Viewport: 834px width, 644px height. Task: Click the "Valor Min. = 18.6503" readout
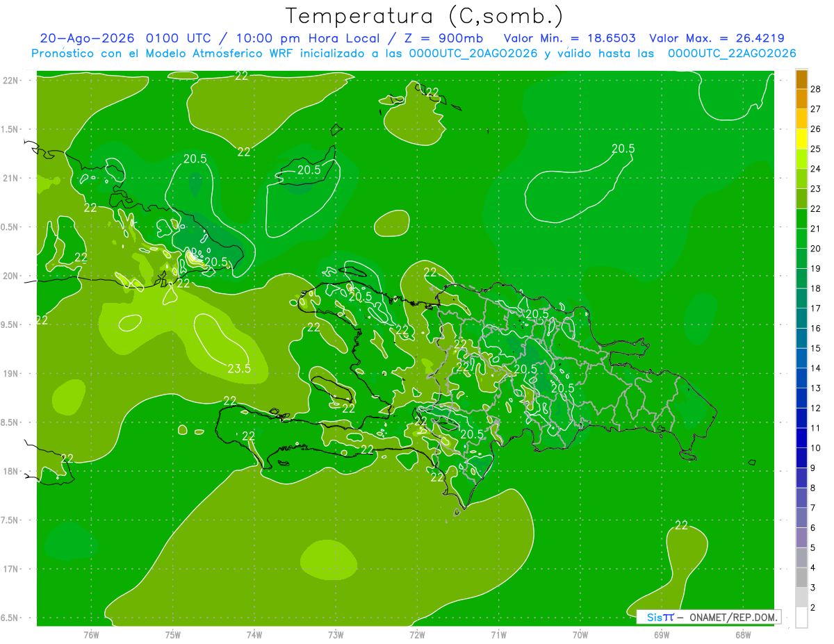[569, 38]
